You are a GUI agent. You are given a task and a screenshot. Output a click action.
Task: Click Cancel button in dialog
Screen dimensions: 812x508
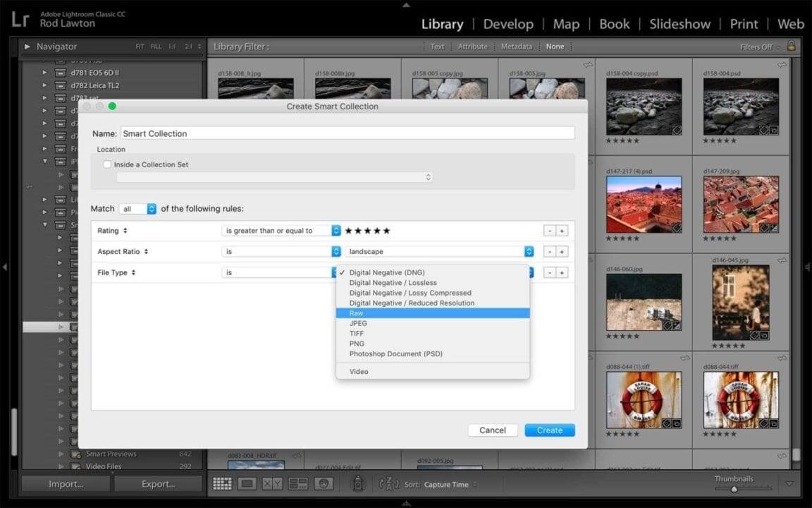click(493, 430)
